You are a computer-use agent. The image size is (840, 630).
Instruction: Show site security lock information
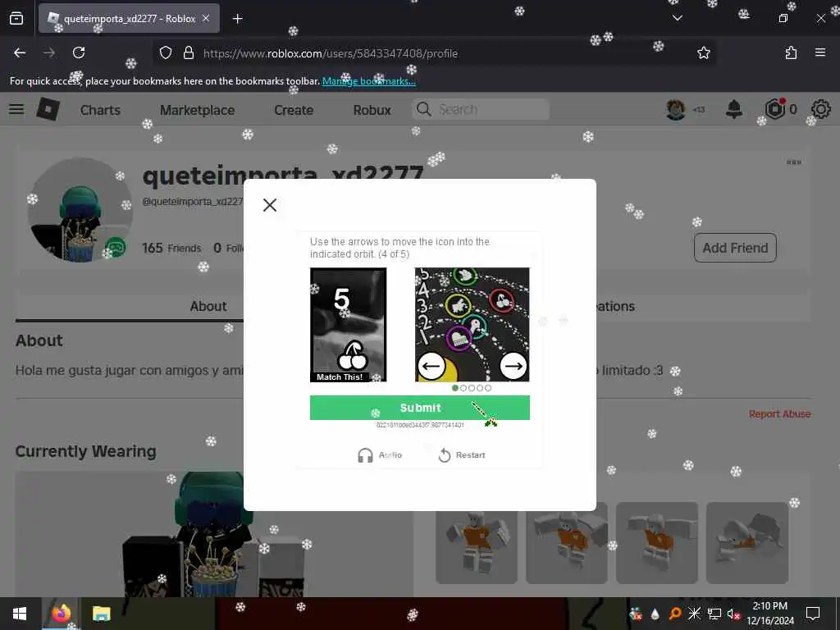(188, 52)
